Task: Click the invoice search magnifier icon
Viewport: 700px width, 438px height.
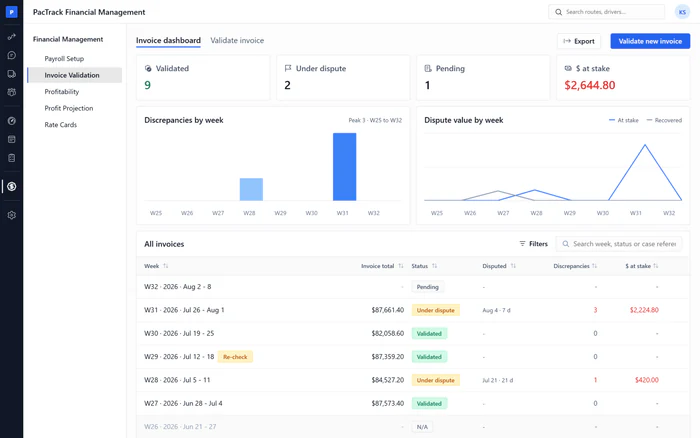Action: tap(566, 244)
